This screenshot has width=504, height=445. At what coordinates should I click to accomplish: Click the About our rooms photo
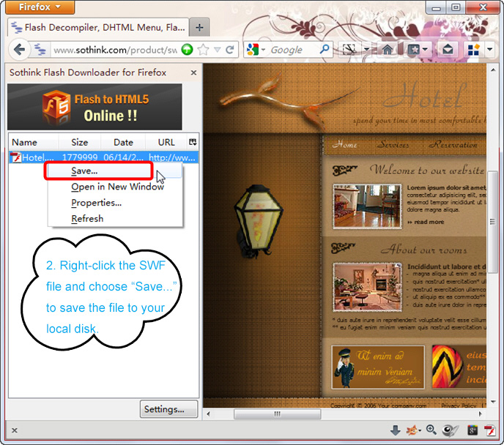coord(367,287)
